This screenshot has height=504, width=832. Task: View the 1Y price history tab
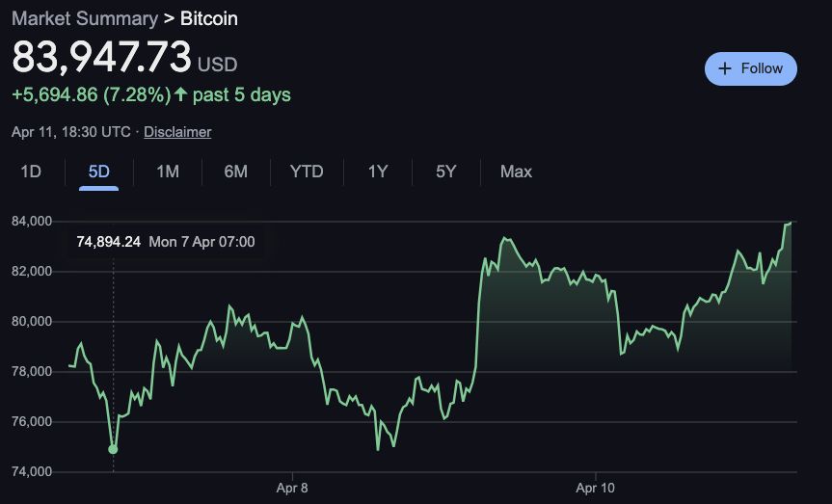tap(377, 172)
